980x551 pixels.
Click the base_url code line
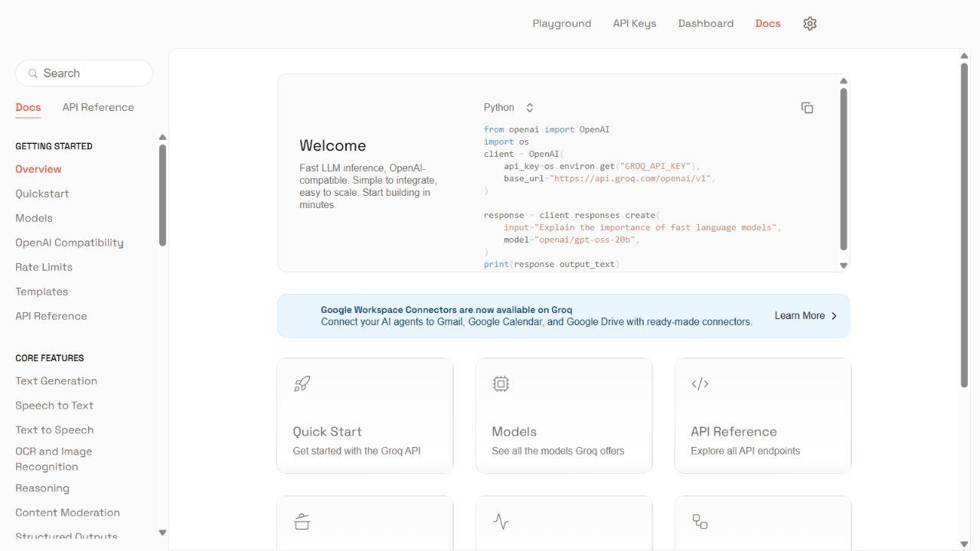[609, 178]
